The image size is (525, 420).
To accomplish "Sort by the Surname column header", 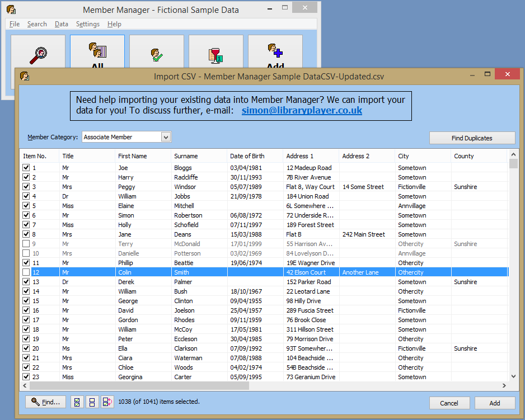I will [199, 156].
